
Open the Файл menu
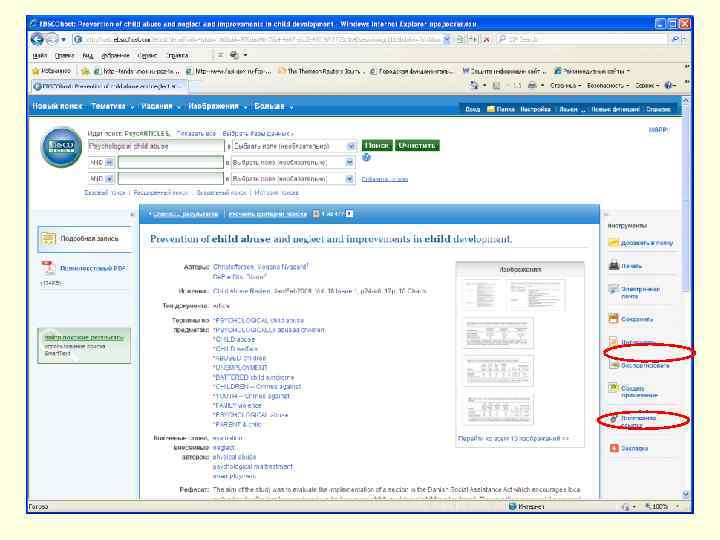[39, 56]
